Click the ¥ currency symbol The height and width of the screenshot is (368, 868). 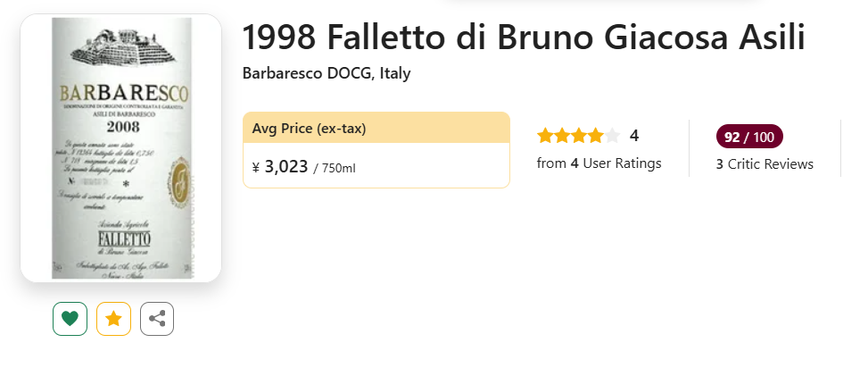coord(256,167)
